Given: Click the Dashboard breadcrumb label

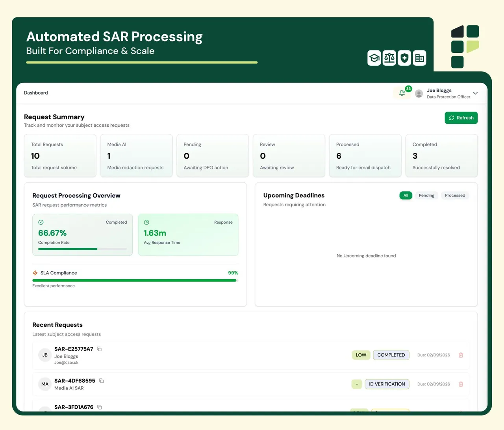Looking at the screenshot, I should 36,93.
